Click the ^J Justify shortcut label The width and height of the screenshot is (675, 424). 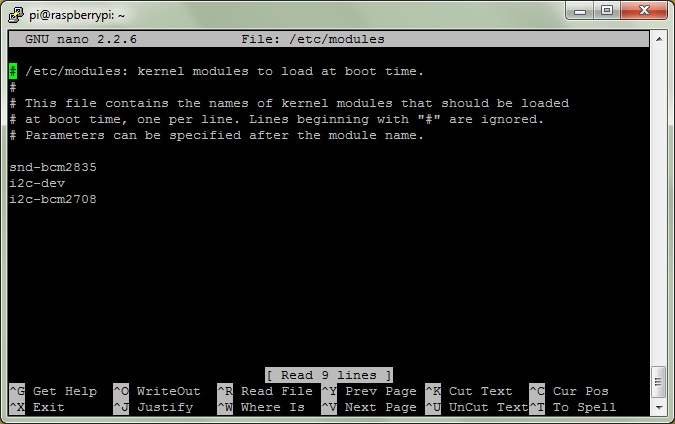153,407
